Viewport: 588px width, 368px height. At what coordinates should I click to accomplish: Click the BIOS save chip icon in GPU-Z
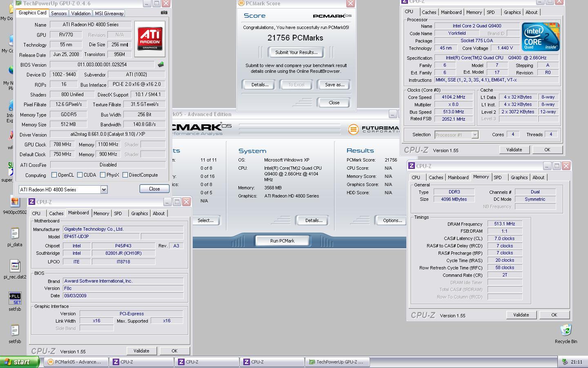click(161, 65)
